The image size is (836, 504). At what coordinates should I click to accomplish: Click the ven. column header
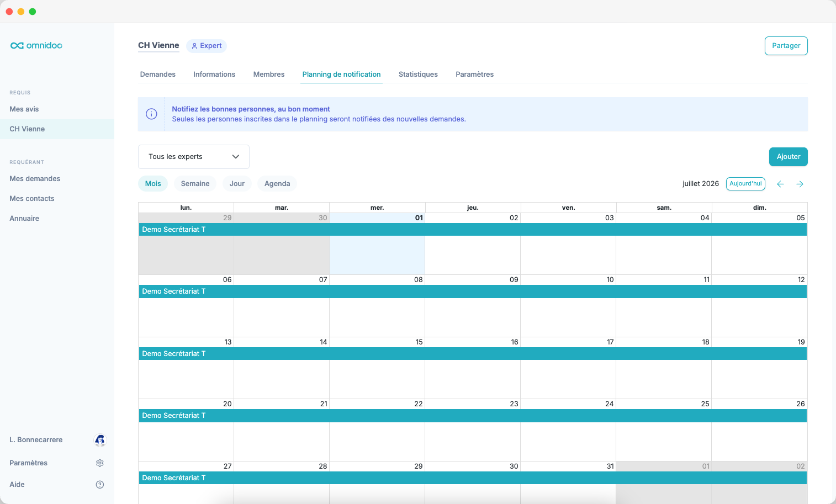pyautogui.click(x=569, y=208)
